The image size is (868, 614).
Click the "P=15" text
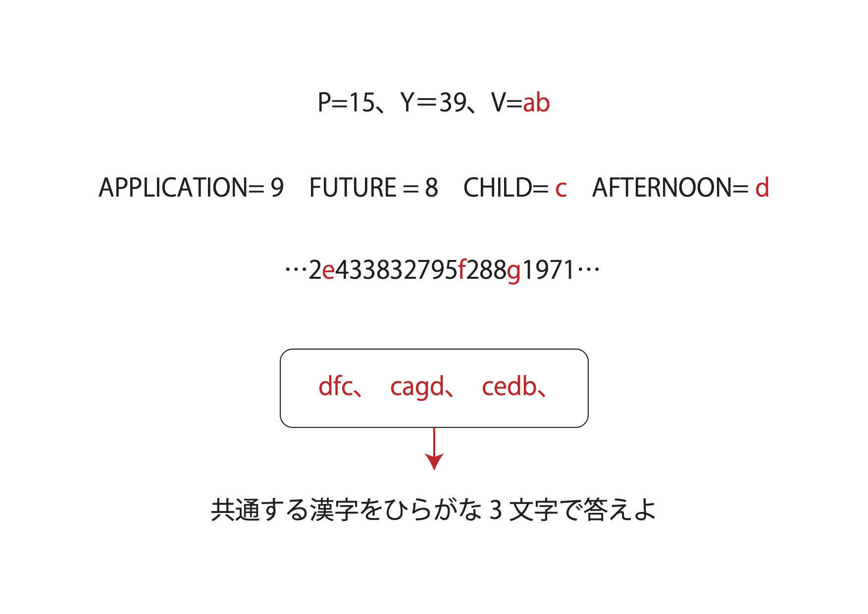tap(346, 103)
